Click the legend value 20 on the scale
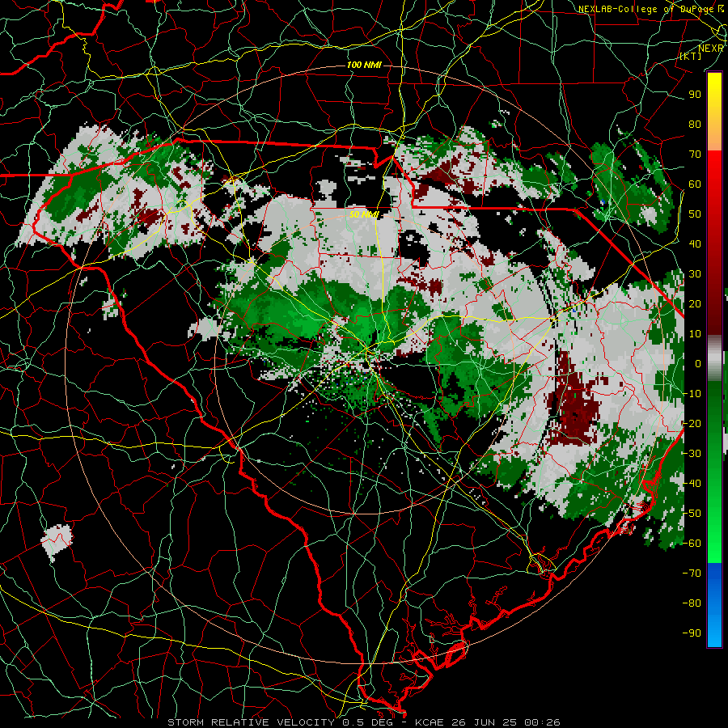The width and height of the screenshot is (728, 728). 695,304
